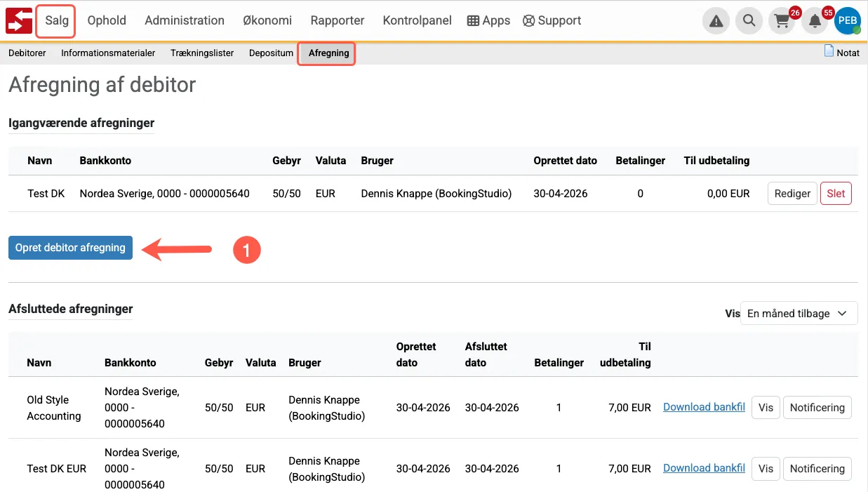The width and height of the screenshot is (868, 492).
Task: Click Vis for Test DK EUR
Action: pyautogui.click(x=766, y=469)
